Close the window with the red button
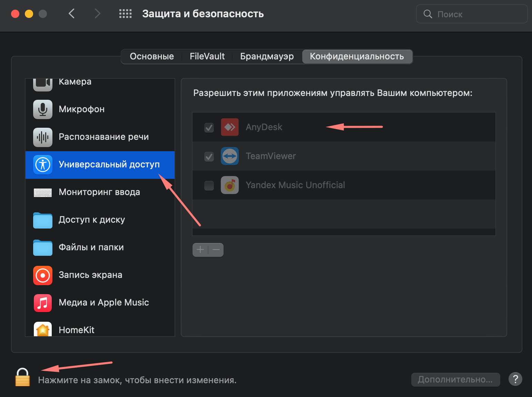This screenshot has width=532, height=397. 15,14
